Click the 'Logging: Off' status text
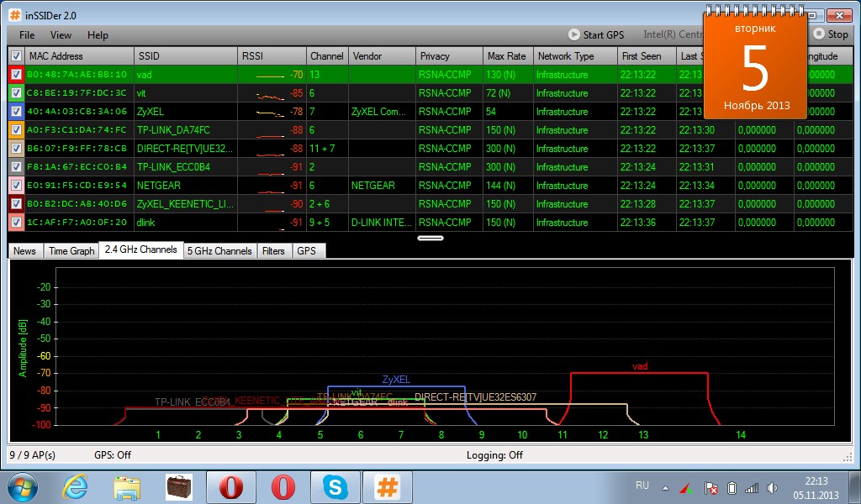The height and width of the screenshot is (504, 861). point(494,455)
